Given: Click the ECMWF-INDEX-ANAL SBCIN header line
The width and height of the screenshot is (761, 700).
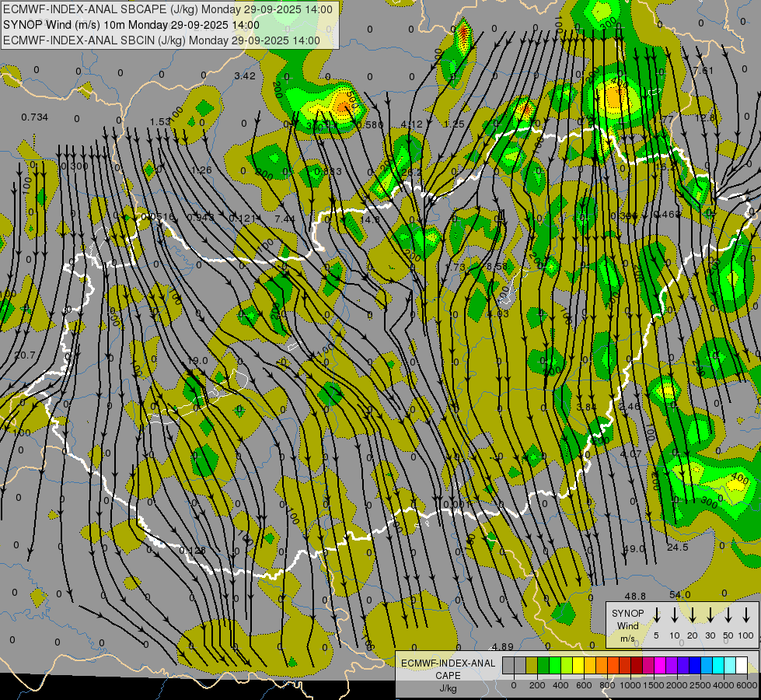Looking at the screenshot, I should tap(162, 40).
